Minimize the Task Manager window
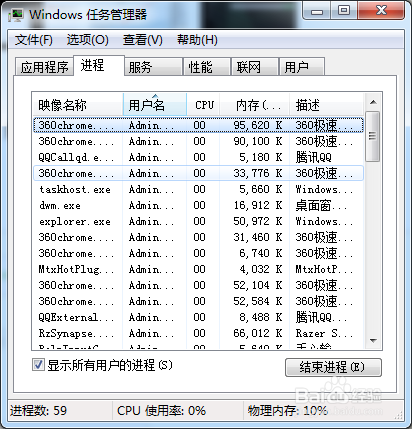The width and height of the screenshot is (412, 429). pos(317,11)
